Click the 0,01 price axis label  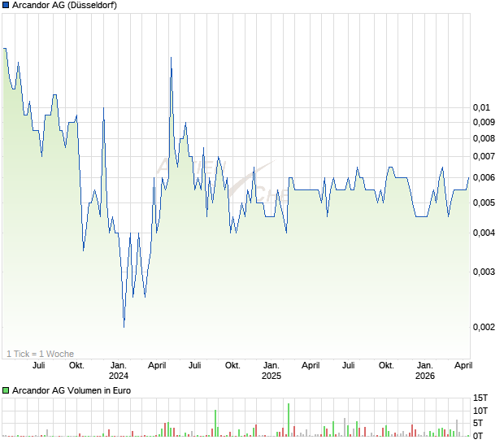[481, 107]
